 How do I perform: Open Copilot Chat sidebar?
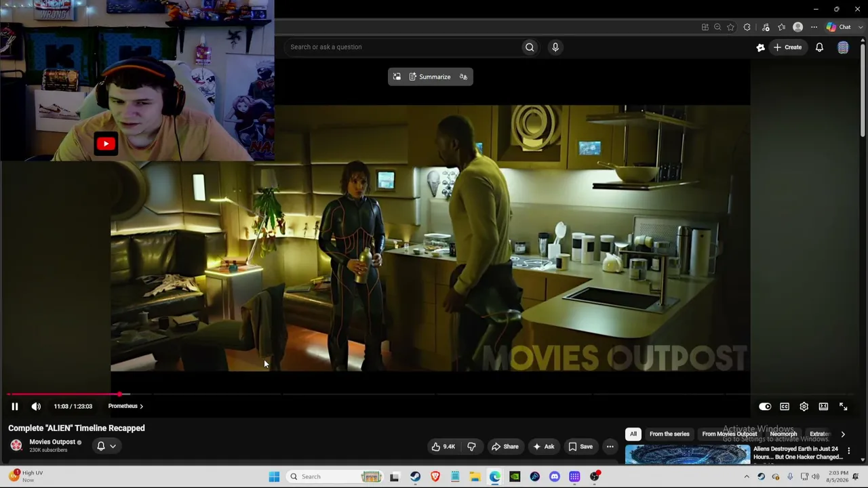click(838, 27)
